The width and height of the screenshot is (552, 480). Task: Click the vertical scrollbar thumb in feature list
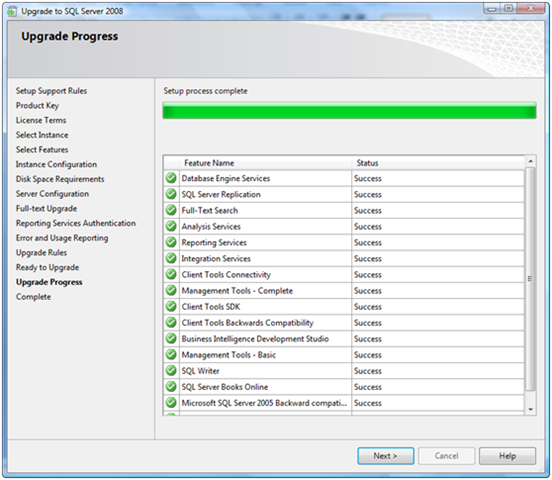coord(530,279)
